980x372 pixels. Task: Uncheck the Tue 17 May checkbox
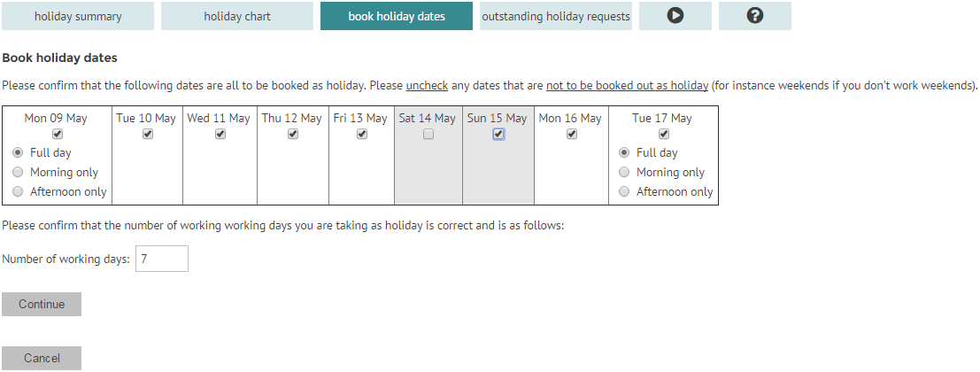click(664, 134)
